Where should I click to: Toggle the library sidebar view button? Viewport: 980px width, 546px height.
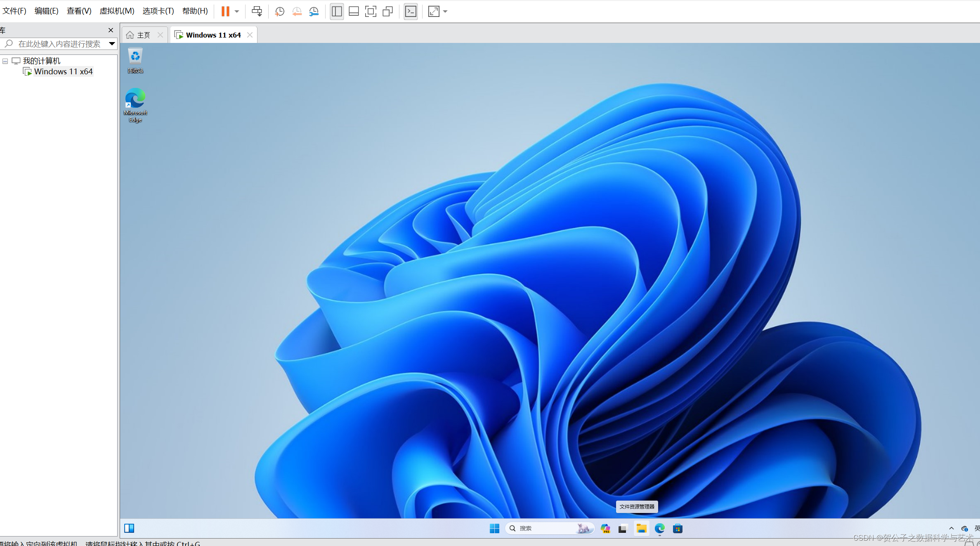click(x=337, y=12)
